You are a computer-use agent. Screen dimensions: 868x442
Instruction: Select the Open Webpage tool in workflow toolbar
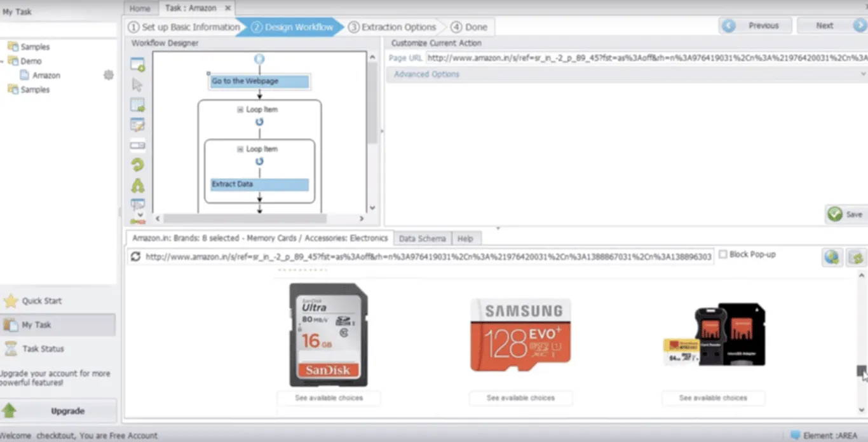pos(137,65)
